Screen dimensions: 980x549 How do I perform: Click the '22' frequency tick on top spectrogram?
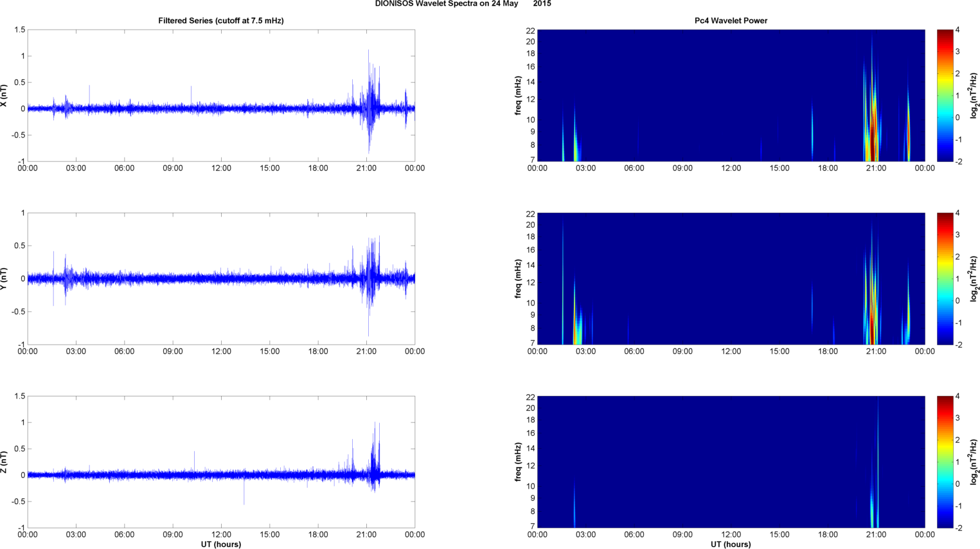coord(530,31)
